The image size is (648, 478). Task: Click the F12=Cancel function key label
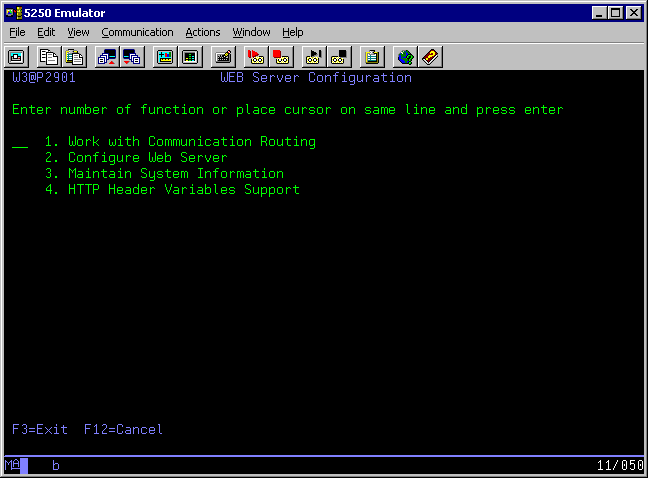123,430
